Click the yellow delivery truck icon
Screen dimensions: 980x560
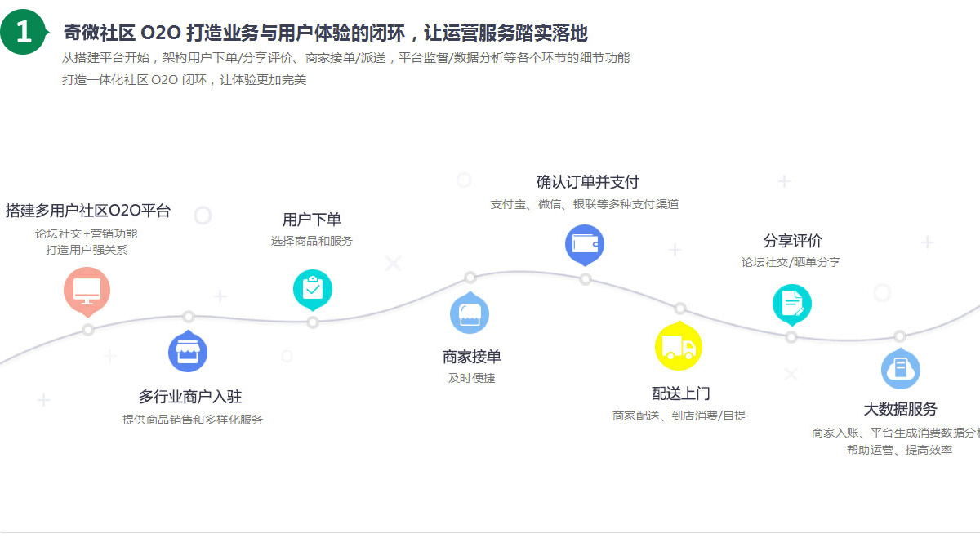click(x=679, y=346)
